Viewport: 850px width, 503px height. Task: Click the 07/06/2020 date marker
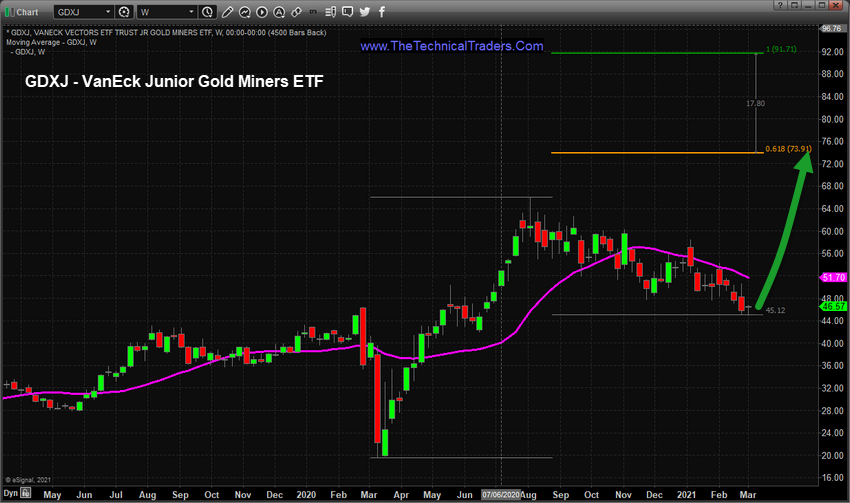click(501, 494)
